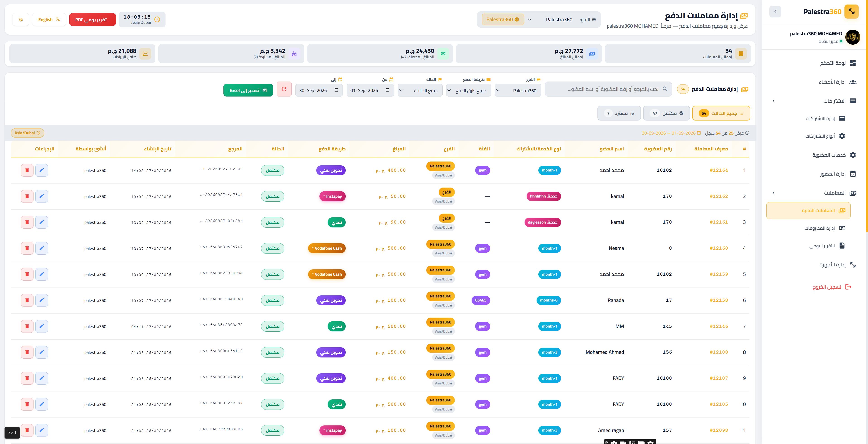868x444 pixels.
Task: Open المعاملات المالية menu item
Action: pos(808,211)
